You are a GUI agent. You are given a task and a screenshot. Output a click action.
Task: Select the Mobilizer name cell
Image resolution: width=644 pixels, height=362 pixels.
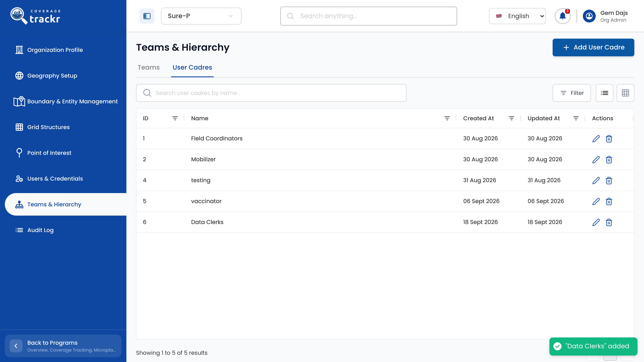click(x=203, y=159)
